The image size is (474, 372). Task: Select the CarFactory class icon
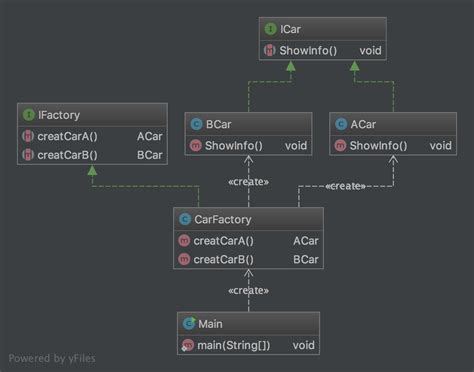pos(185,219)
